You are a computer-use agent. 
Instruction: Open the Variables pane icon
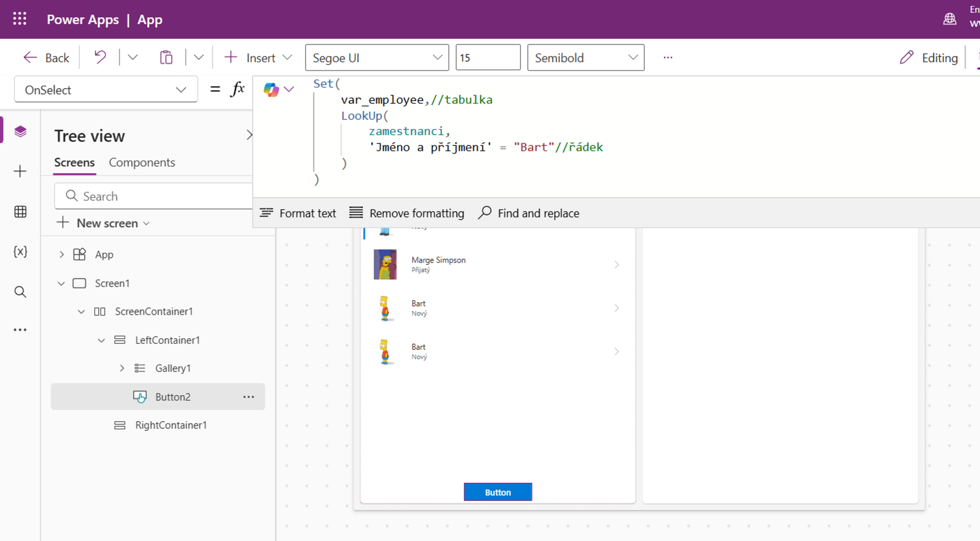(20, 252)
